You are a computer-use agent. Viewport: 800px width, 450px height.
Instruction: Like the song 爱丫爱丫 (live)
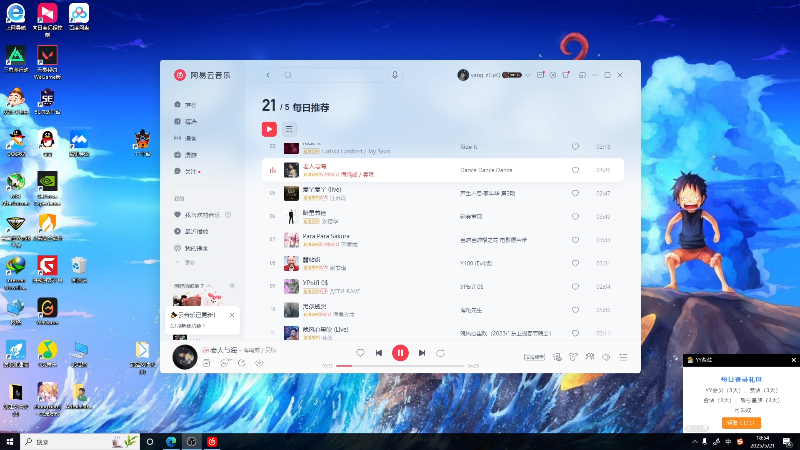[x=575, y=193]
